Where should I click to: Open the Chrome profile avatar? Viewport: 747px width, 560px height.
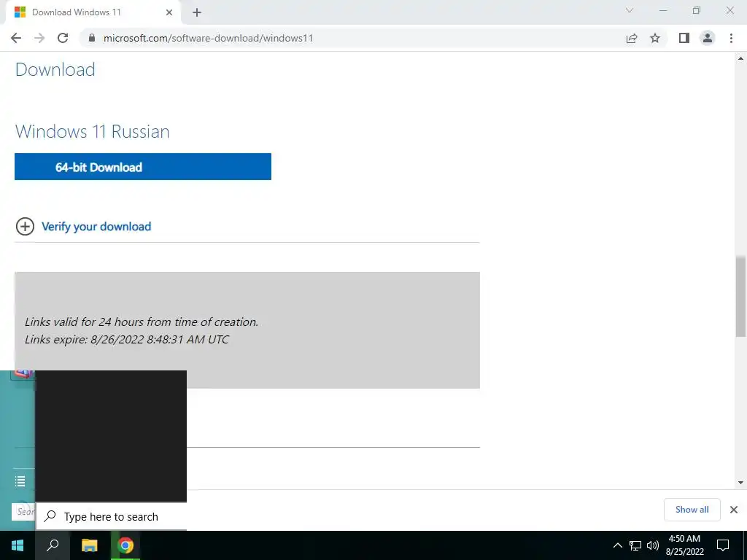708,38
